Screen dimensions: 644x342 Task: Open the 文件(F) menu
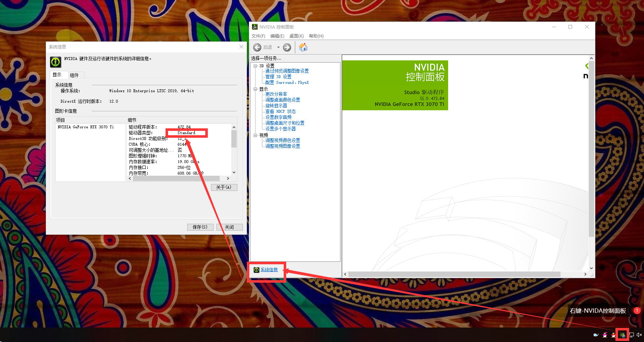coord(258,36)
